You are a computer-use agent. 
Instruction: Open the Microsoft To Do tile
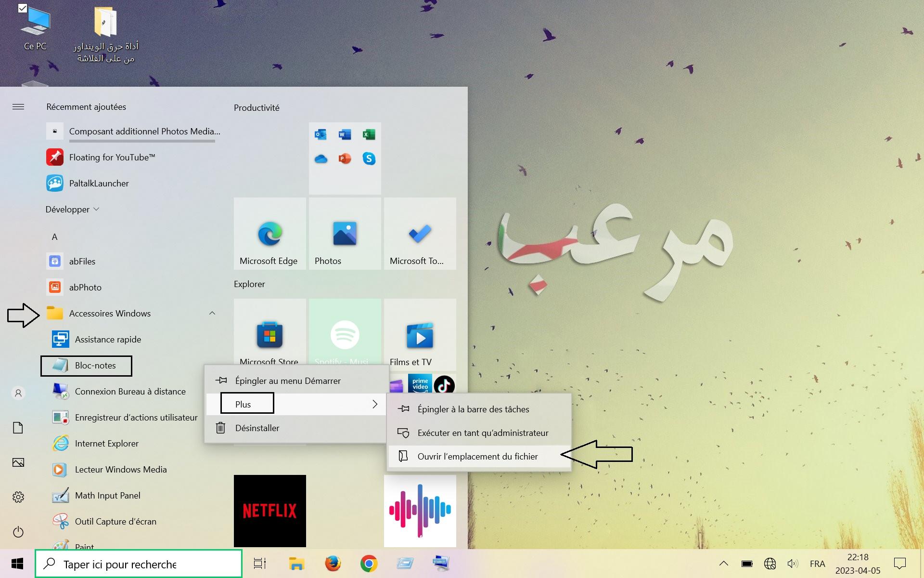(420, 234)
